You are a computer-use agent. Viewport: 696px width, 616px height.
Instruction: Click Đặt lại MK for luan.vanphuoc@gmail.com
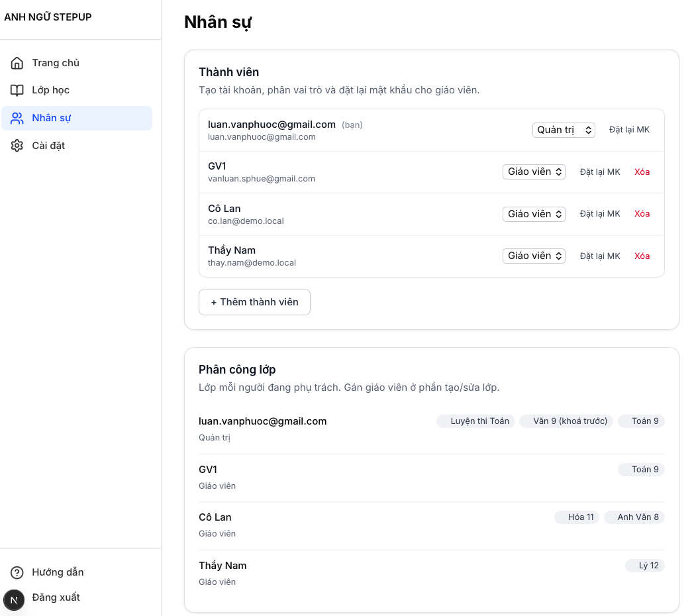(x=629, y=130)
